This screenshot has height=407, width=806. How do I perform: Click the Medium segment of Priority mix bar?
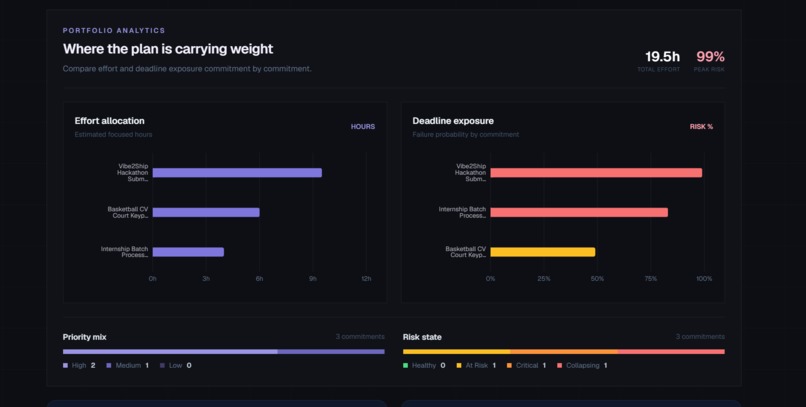(331, 352)
